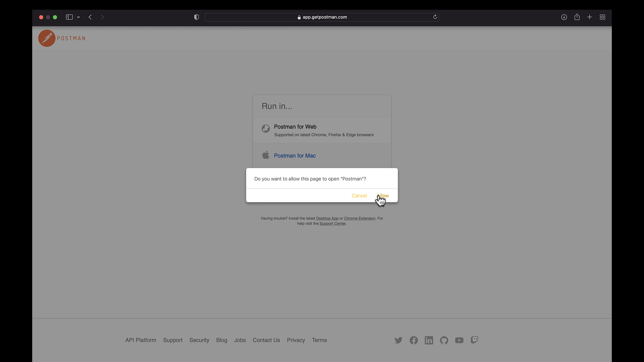This screenshot has width=644, height=362.
Task: Select Postman for Web option
Action: 295,127
